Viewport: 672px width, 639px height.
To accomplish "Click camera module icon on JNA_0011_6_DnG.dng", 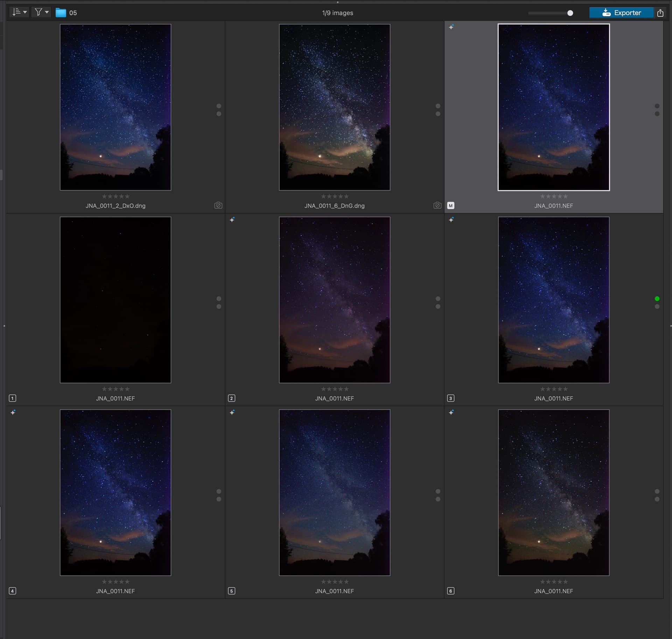I will point(437,205).
